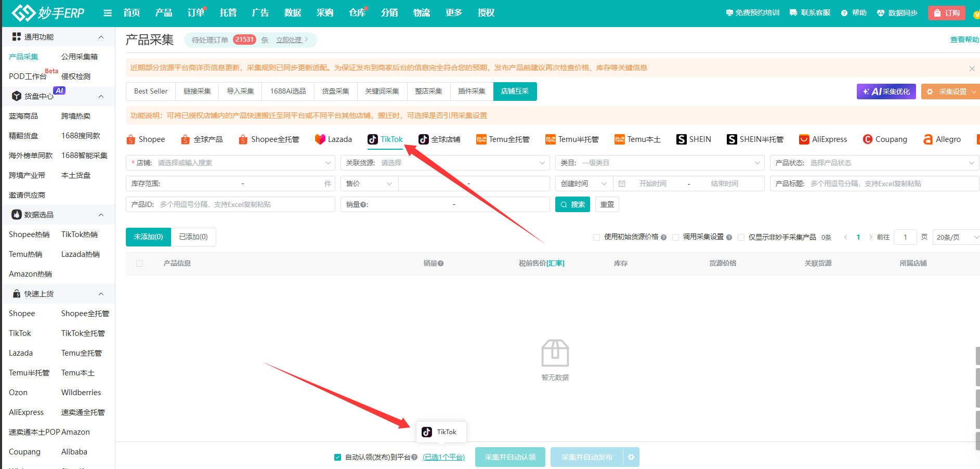The height and width of the screenshot is (469, 980).
Task: Switch to the 链接采集 tab
Action: coord(197,92)
